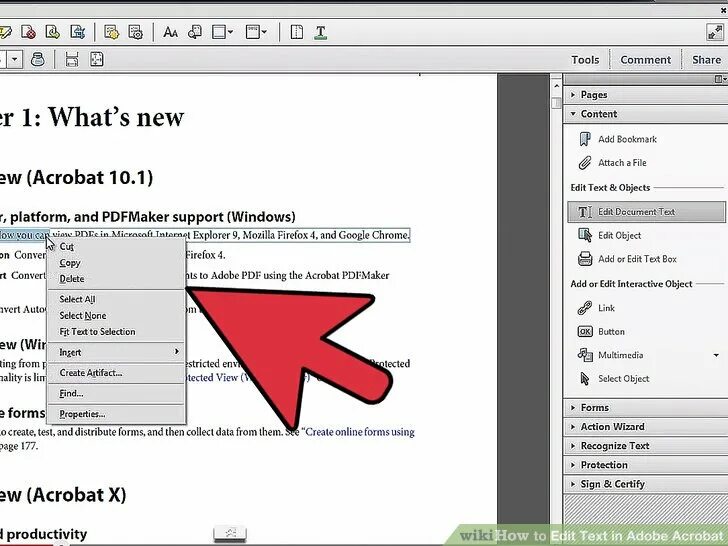Choose Select None in context menu
Image resolution: width=728 pixels, height=546 pixels.
coord(117,316)
